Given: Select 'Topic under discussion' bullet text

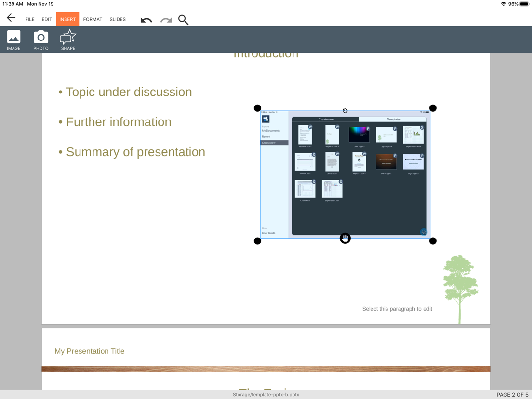Looking at the screenshot, I should tap(129, 92).
